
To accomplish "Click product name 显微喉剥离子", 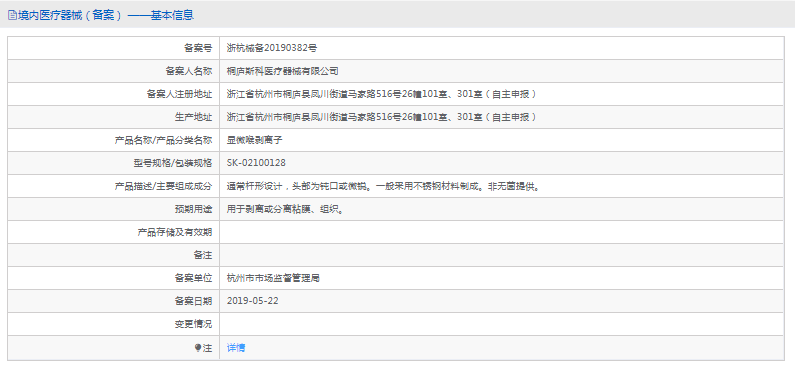I will [x=255, y=140].
